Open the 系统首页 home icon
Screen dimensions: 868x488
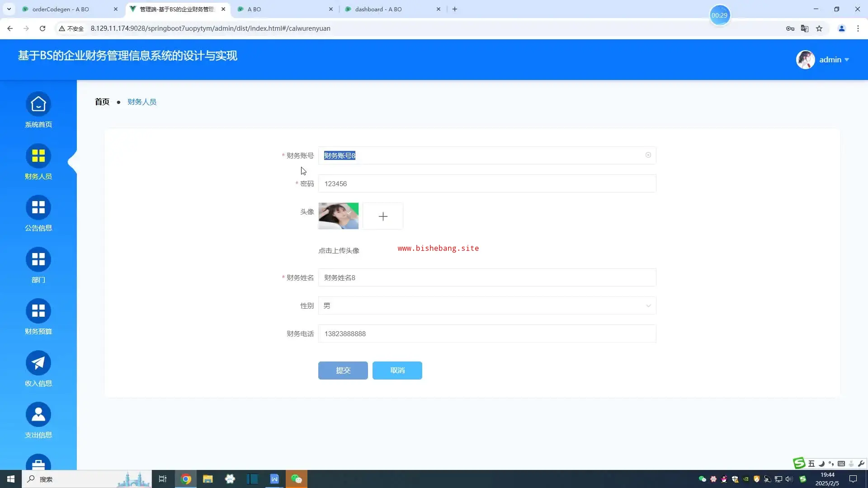pos(38,104)
